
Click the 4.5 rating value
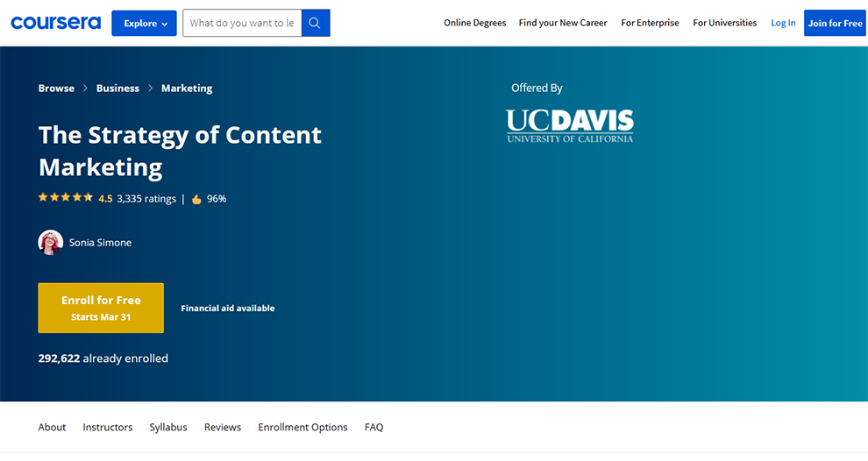tap(105, 199)
